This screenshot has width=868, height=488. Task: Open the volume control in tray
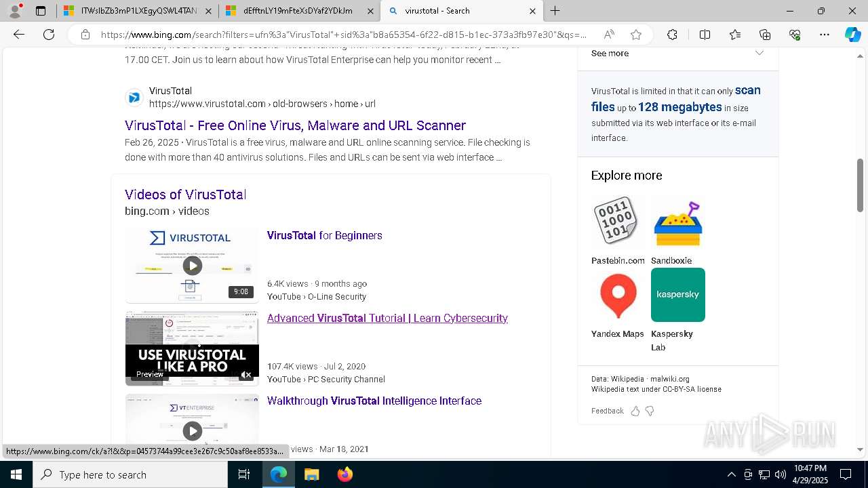(781, 474)
